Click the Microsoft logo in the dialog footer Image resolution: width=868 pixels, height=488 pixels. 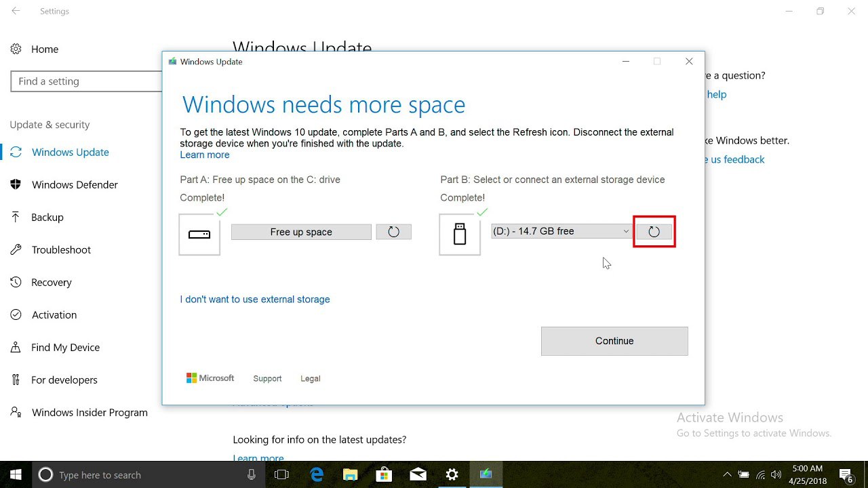210,378
